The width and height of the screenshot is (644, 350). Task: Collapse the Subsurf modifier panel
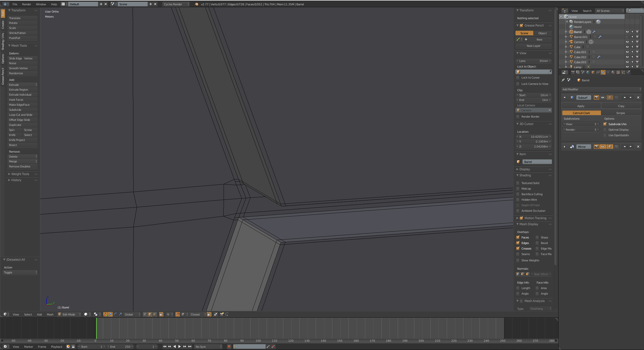click(565, 97)
